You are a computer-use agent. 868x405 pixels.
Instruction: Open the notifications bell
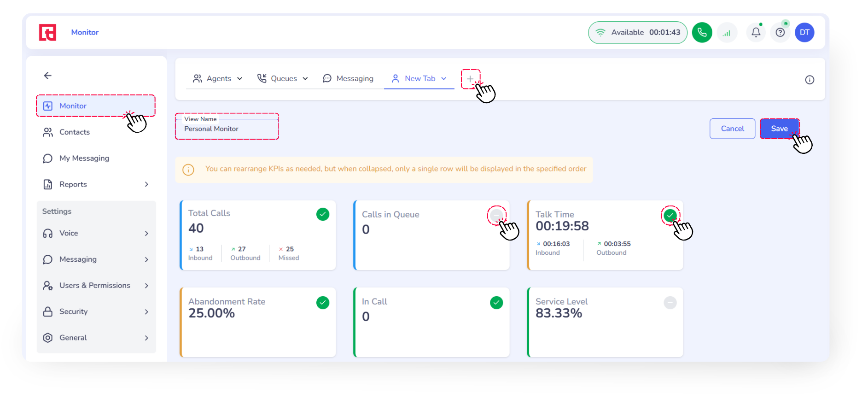pos(756,32)
